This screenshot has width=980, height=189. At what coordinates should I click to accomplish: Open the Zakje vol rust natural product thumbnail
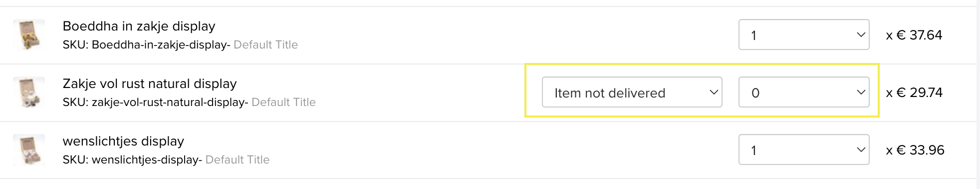pos(29,92)
